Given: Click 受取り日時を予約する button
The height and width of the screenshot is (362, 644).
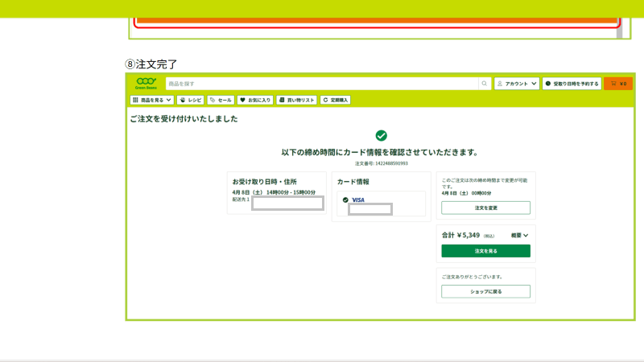Looking at the screenshot, I should 572,84.
